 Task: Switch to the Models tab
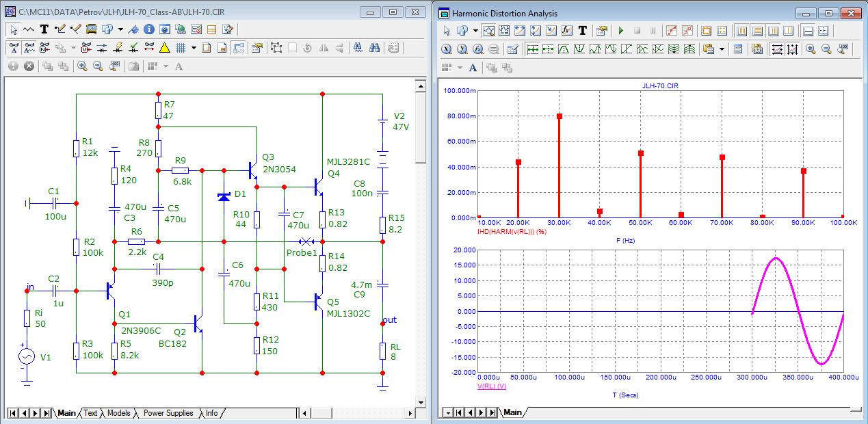[x=118, y=413]
